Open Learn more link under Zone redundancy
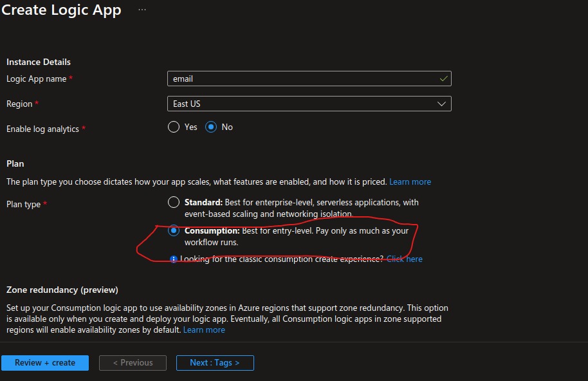Image resolution: width=588 pixels, height=381 pixels. coord(204,330)
